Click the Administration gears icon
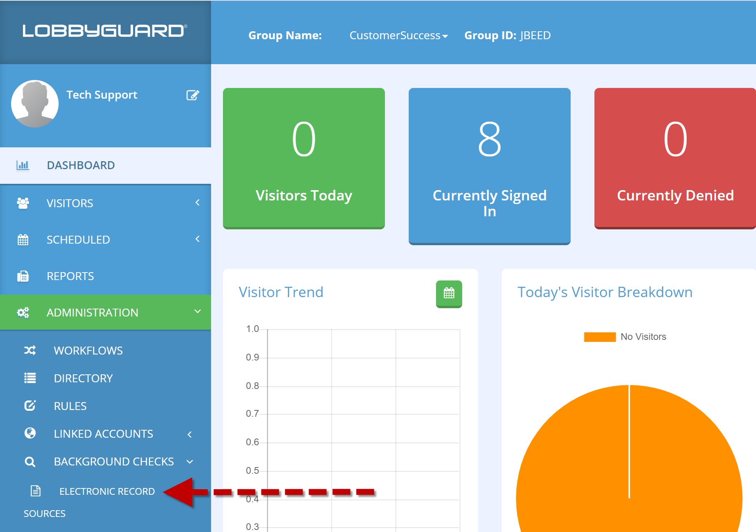Viewport: 756px width, 532px height. (23, 313)
